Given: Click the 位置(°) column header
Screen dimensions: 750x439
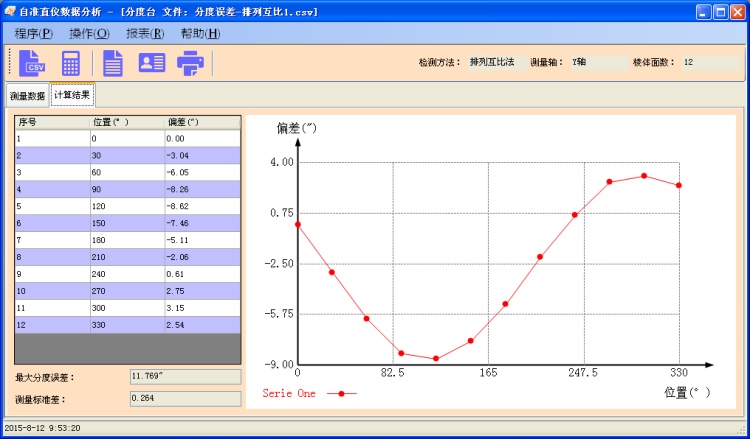Looking at the screenshot, I should coord(127,122).
